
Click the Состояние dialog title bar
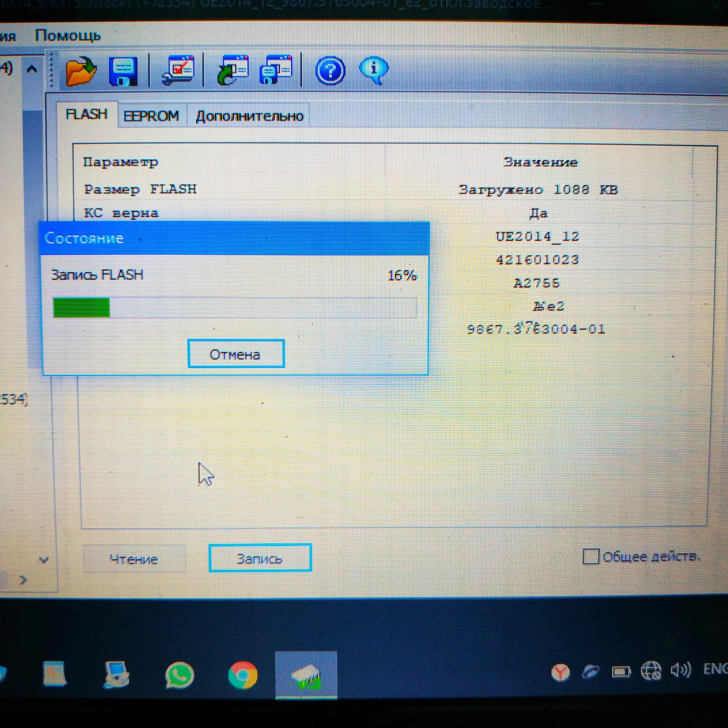[234, 238]
